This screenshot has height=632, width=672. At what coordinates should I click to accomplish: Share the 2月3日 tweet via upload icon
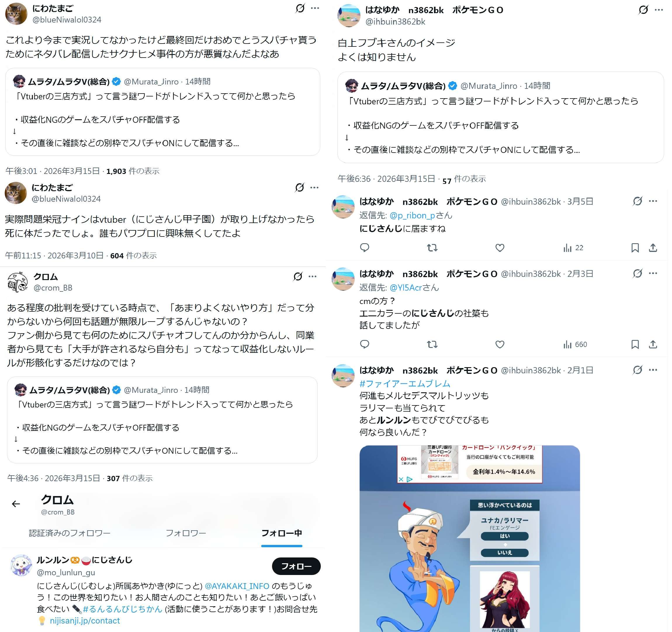click(653, 344)
